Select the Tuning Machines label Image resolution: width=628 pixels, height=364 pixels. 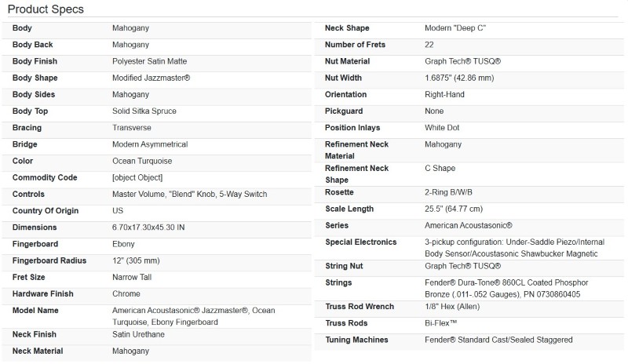[358, 340]
